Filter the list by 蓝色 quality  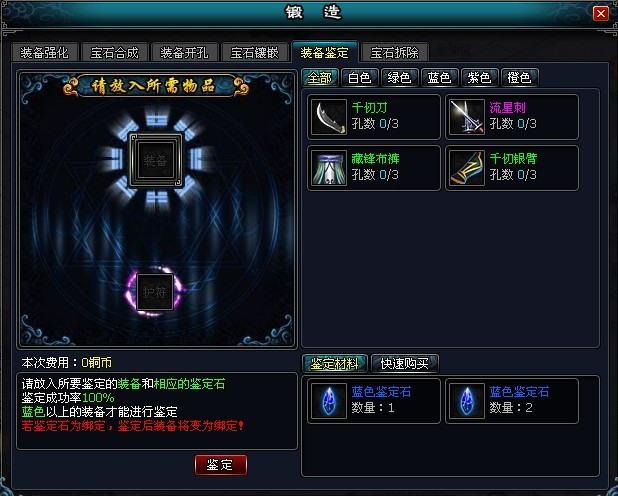(x=439, y=77)
